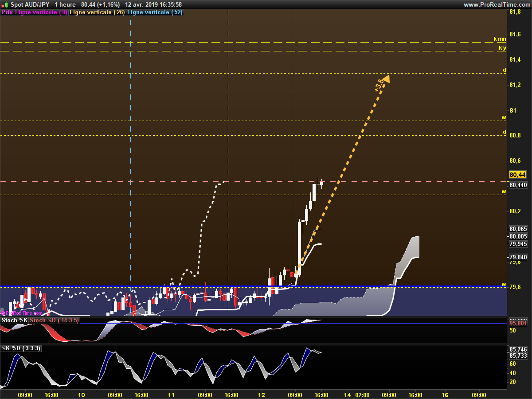Click the 85,746 value tag
Viewport: 532px width, 399px height.
coord(518,349)
